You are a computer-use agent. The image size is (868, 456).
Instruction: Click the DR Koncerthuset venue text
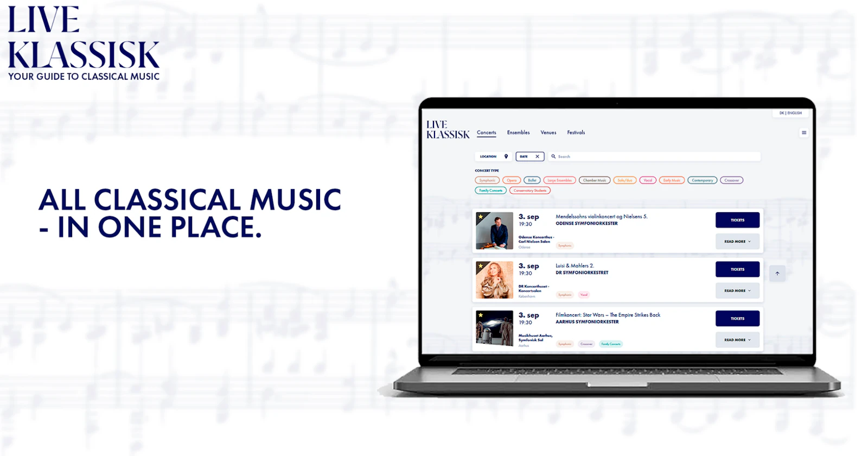click(534, 288)
